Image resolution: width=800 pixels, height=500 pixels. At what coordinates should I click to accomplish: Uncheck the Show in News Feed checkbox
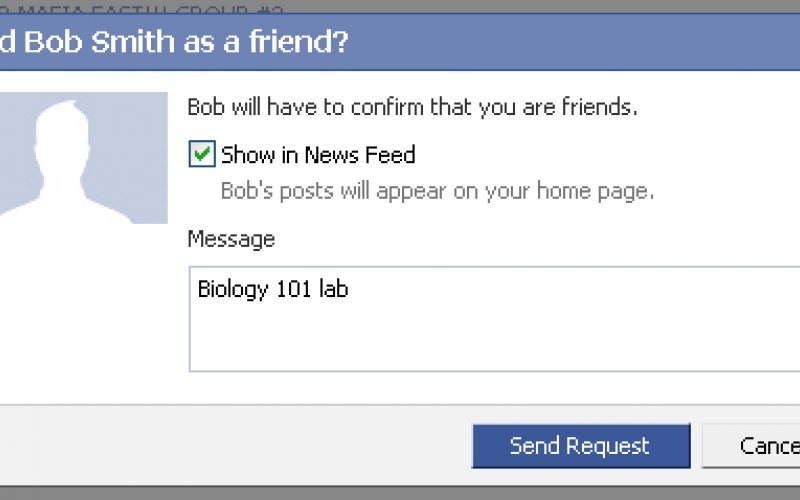pos(202,154)
